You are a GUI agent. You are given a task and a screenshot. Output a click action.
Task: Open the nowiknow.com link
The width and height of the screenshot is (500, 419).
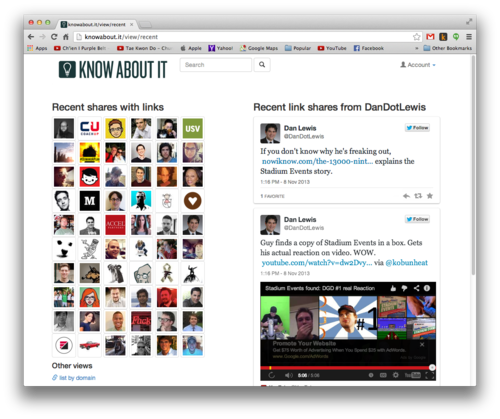(317, 161)
